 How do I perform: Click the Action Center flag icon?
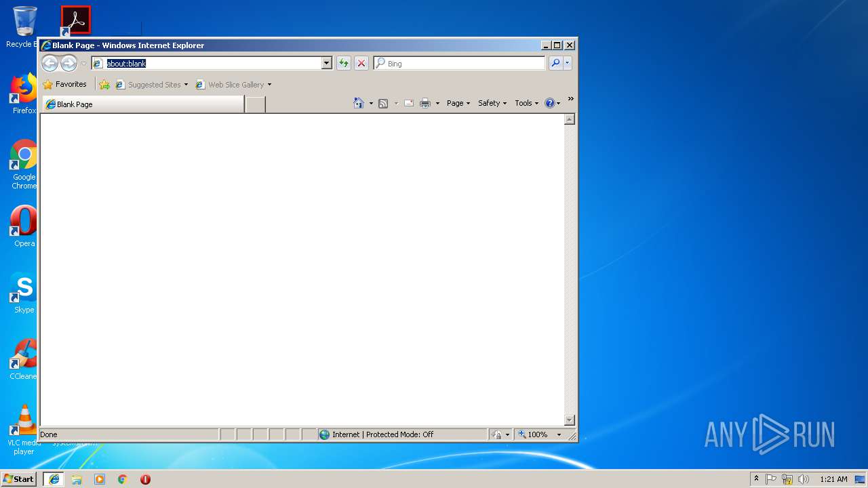pyautogui.click(x=771, y=479)
